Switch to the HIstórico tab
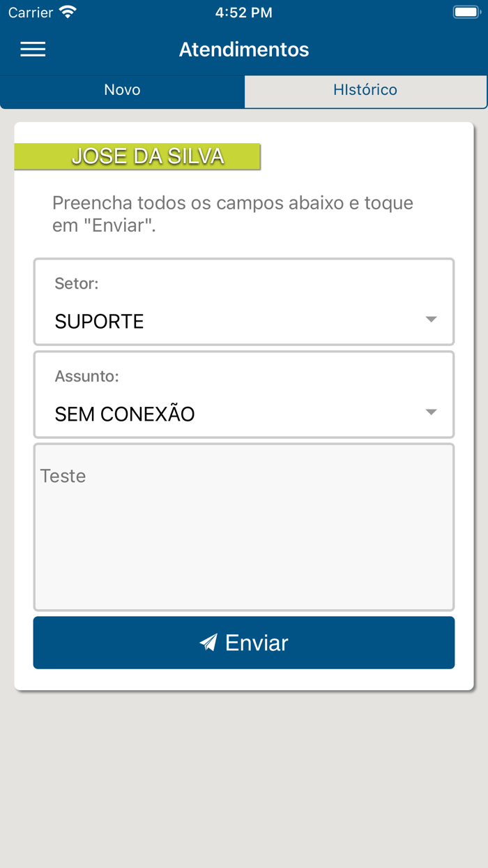This screenshot has width=488, height=868. click(x=365, y=90)
